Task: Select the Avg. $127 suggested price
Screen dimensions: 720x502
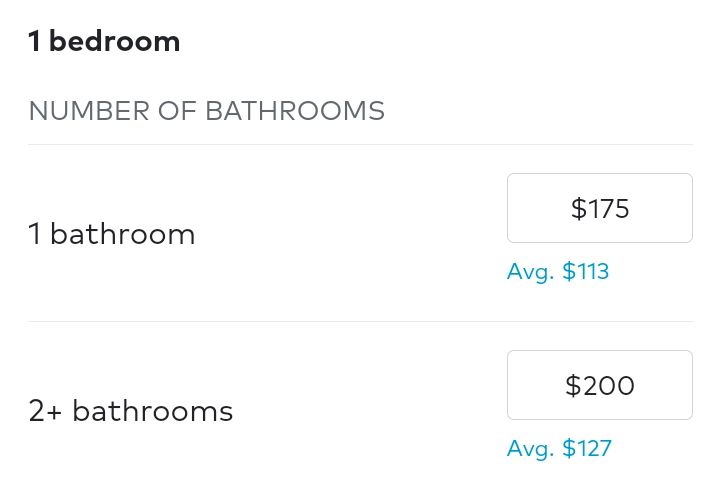Action: [559, 448]
